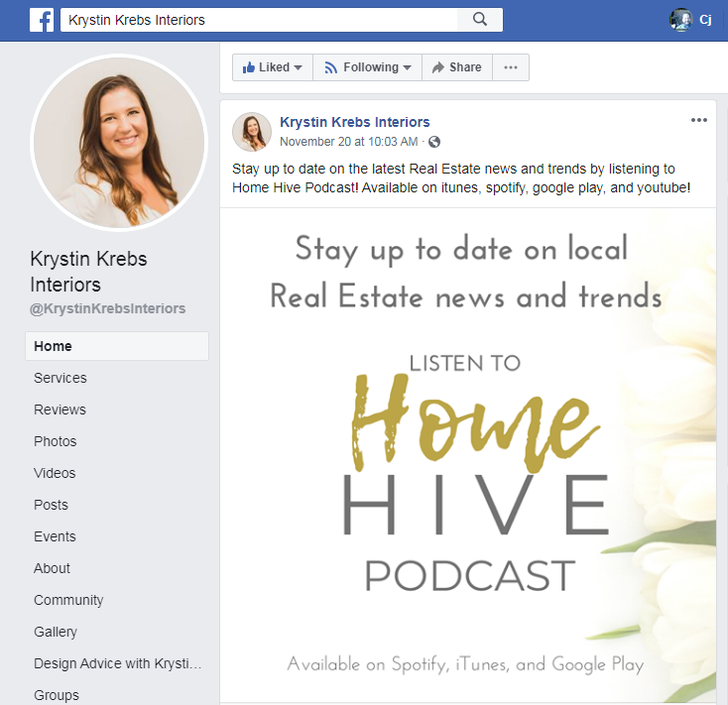The height and width of the screenshot is (705, 728).
Task: Open the Posts section
Action: pyautogui.click(x=51, y=505)
